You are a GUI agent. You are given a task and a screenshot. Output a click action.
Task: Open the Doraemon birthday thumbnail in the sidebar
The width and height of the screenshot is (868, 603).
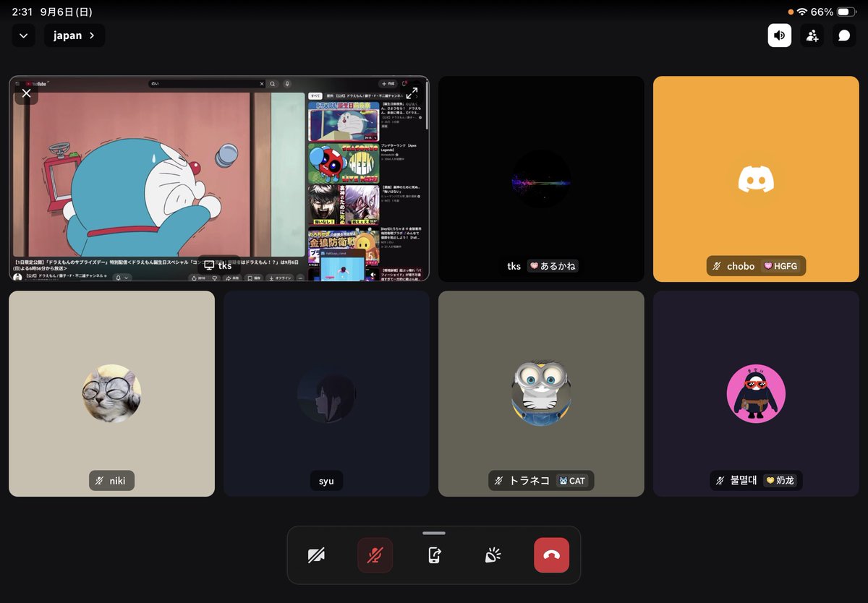pyautogui.click(x=344, y=121)
